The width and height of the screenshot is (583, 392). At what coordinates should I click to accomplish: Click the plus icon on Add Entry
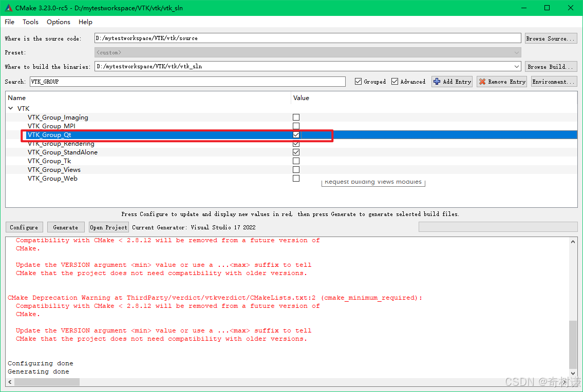(437, 82)
